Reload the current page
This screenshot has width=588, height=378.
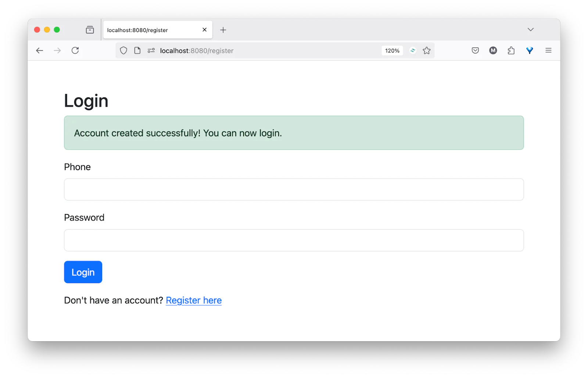click(75, 50)
